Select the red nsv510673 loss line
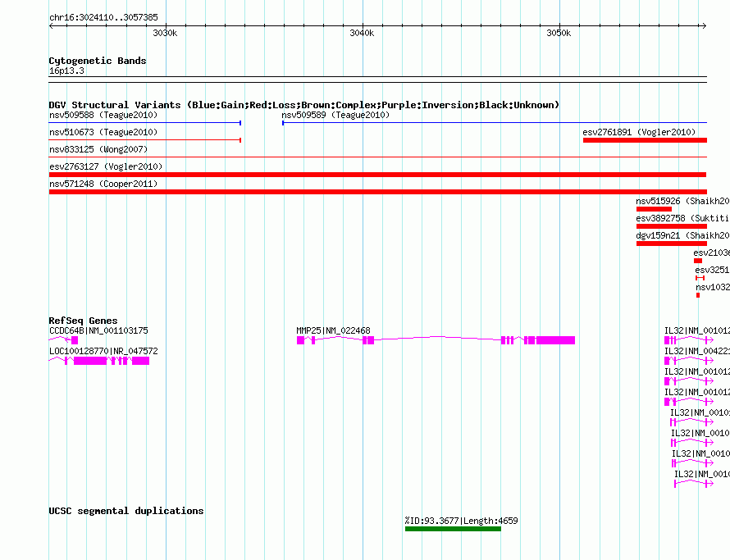730x560 pixels. [145, 140]
